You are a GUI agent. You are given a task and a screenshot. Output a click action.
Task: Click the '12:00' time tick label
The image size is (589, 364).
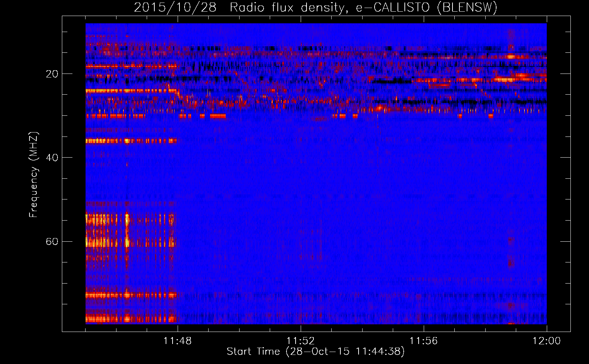[x=547, y=341]
